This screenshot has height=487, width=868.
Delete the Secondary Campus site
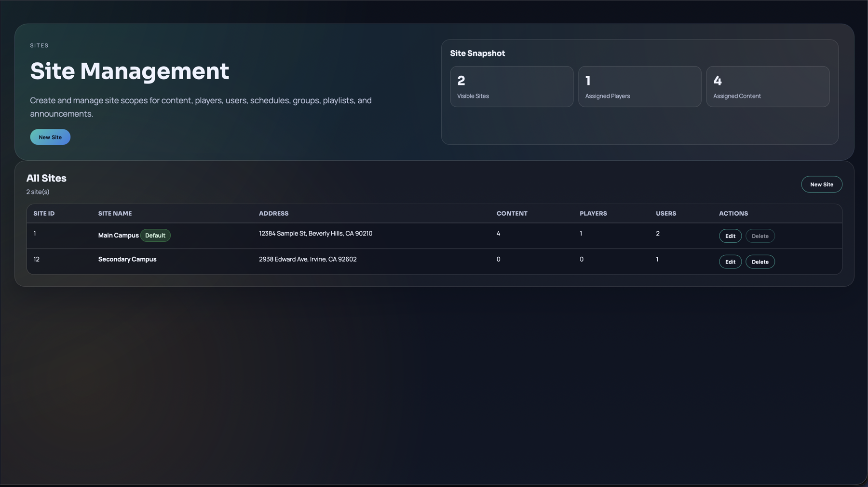[x=760, y=262]
